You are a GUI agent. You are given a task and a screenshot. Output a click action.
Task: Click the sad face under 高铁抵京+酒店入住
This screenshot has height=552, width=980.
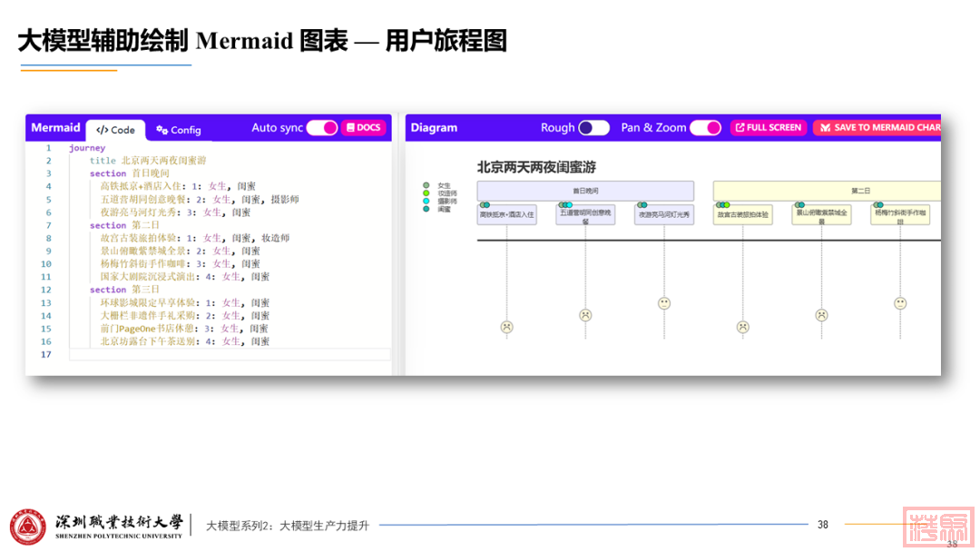point(507,327)
